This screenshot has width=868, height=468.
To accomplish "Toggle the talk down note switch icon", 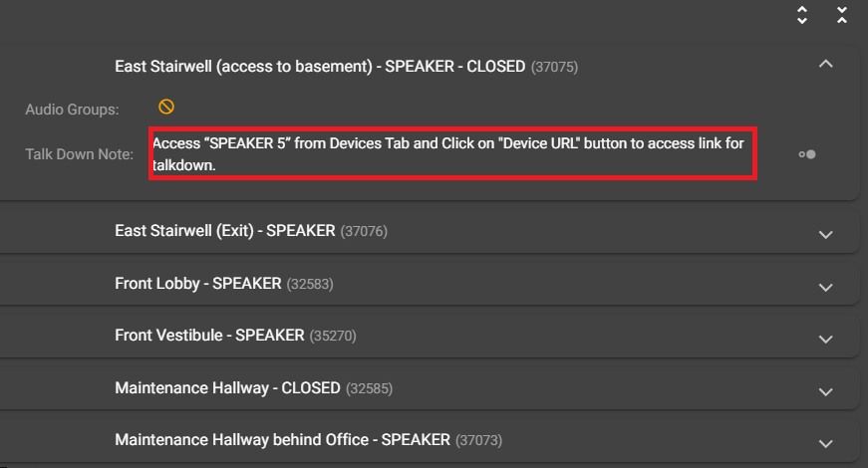I will pos(807,154).
